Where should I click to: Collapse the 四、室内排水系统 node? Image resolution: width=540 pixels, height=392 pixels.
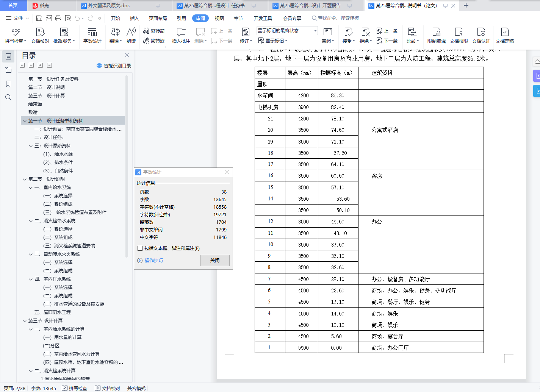(31, 279)
